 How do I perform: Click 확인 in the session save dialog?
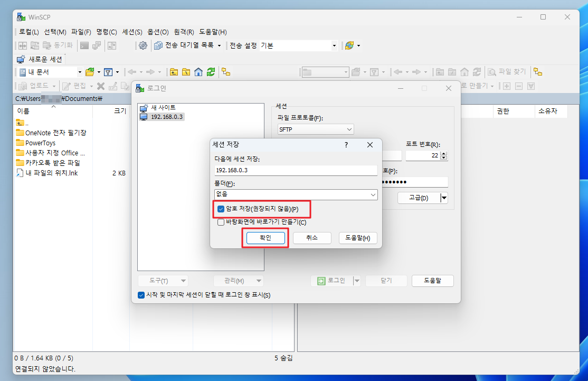(265, 237)
